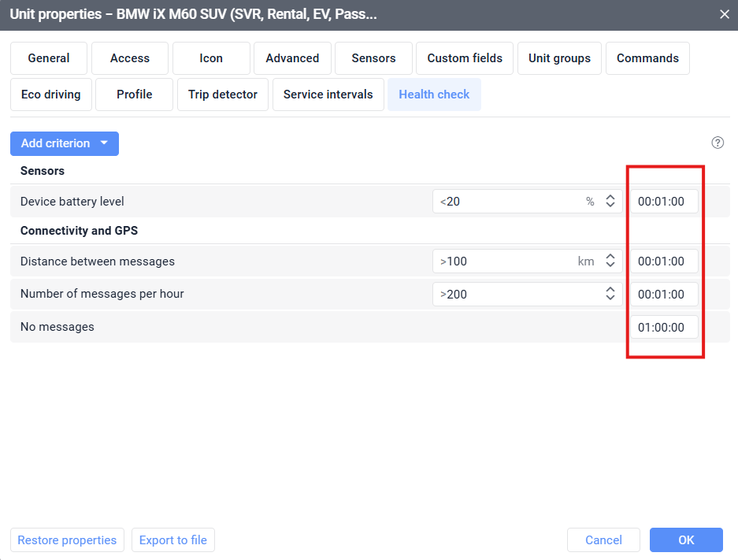Click the Number of messages per hour stepper

pos(610,294)
